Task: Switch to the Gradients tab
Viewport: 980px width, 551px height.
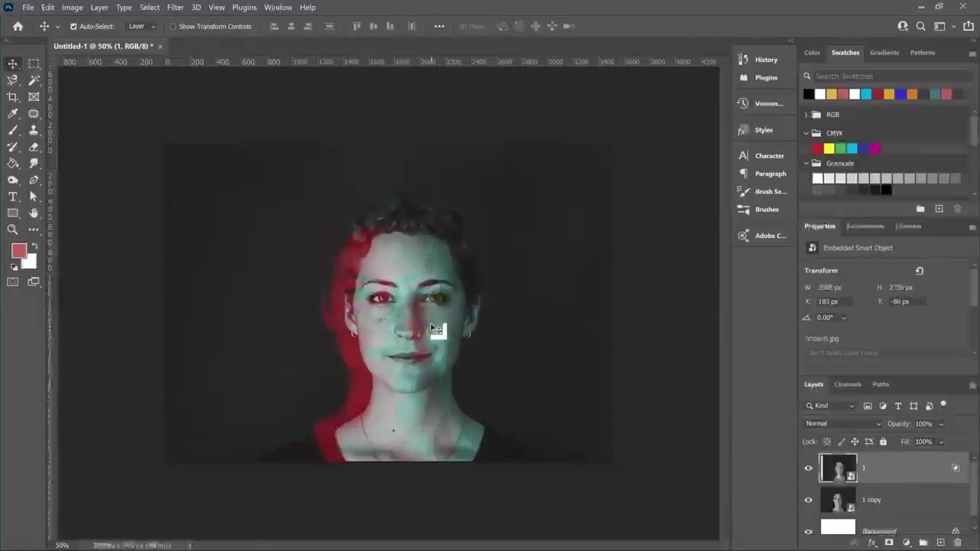Action: (884, 53)
